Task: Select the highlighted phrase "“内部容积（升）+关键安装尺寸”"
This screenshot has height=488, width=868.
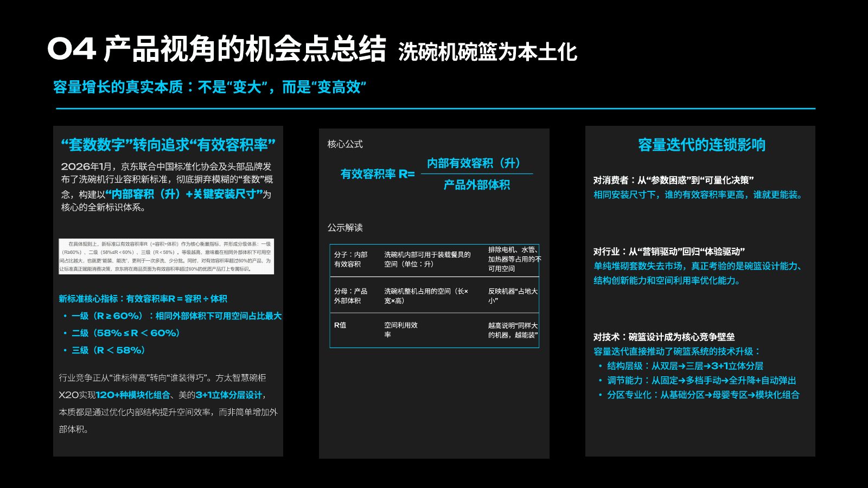Action: pyautogui.click(x=184, y=194)
